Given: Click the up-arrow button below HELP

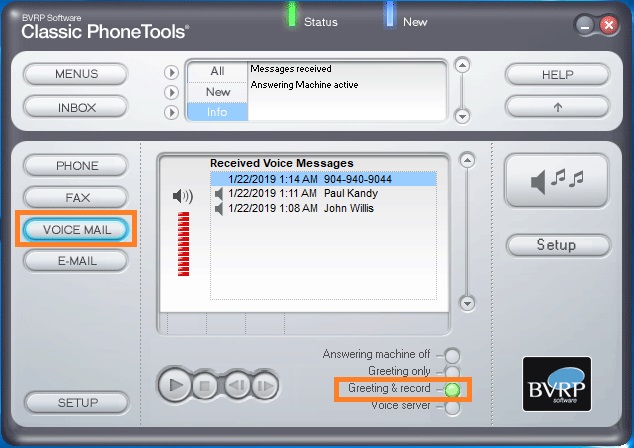Looking at the screenshot, I should (557, 108).
